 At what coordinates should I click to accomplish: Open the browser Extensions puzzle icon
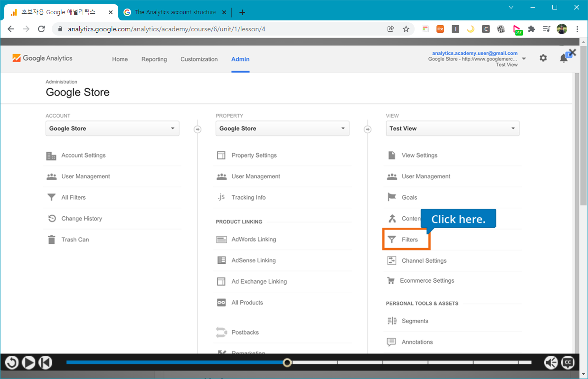pos(531,29)
